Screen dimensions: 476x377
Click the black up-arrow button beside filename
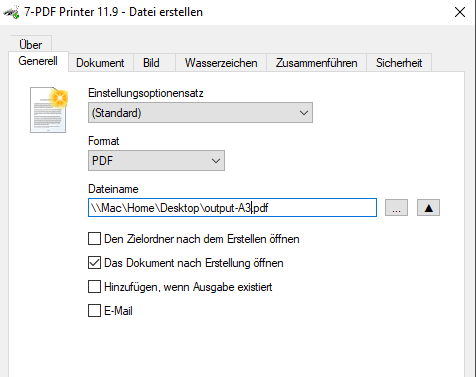(x=428, y=208)
